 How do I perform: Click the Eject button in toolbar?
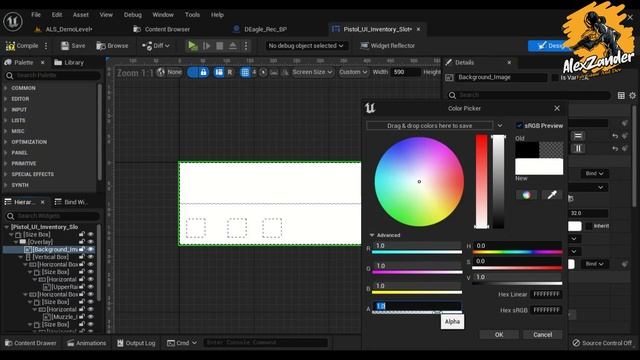pos(233,46)
